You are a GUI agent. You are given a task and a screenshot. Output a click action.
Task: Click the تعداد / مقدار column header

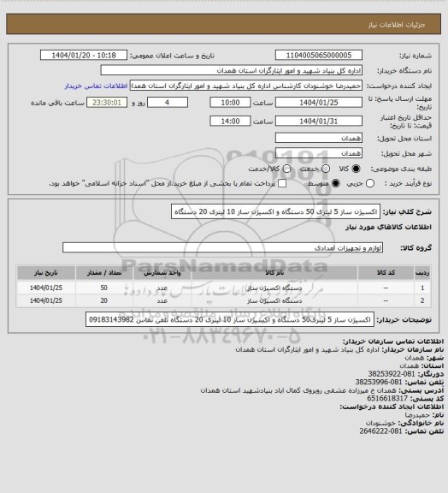[x=104, y=272]
